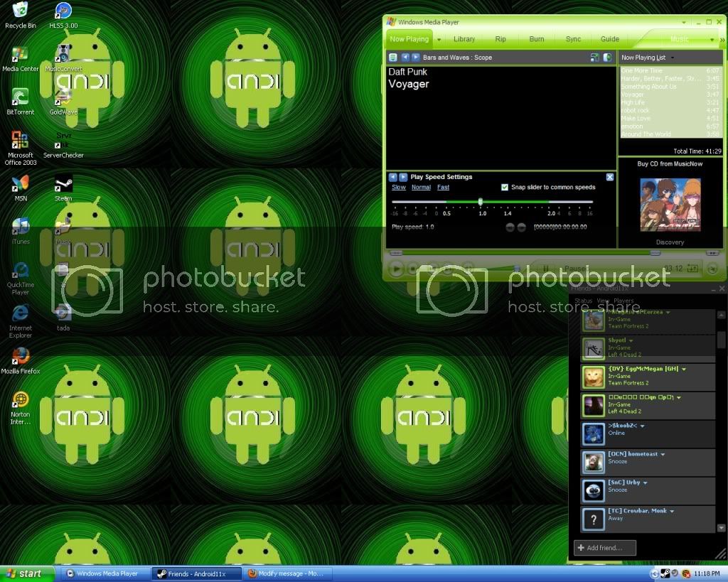Open the BitTorrent desktop icon

pyautogui.click(x=20, y=99)
